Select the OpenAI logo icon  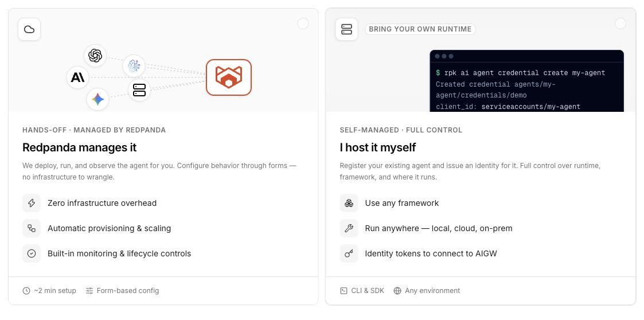95,56
